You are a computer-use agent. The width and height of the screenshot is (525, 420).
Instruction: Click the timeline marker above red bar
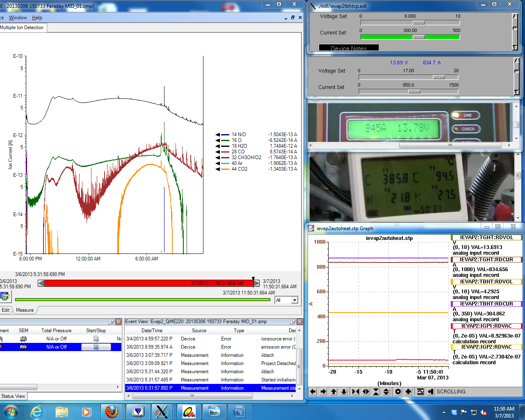click(253, 278)
